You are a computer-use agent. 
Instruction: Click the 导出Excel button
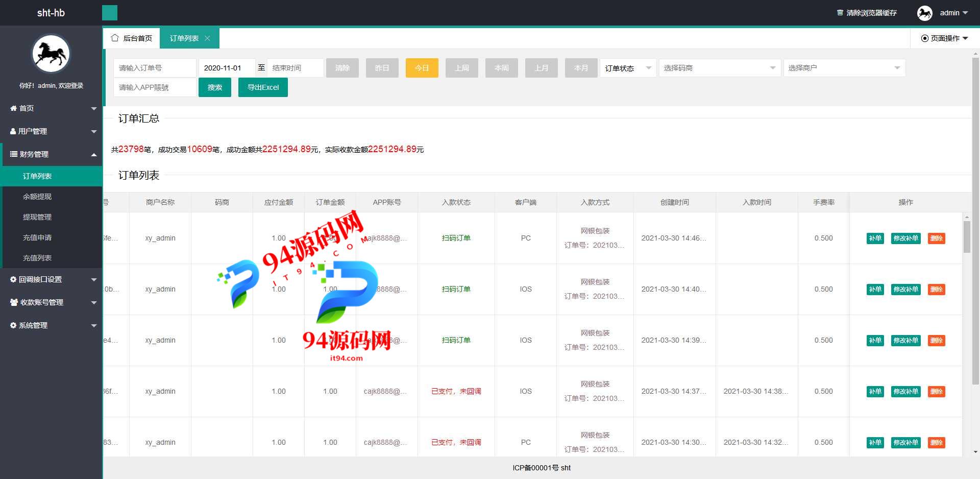[x=263, y=87]
